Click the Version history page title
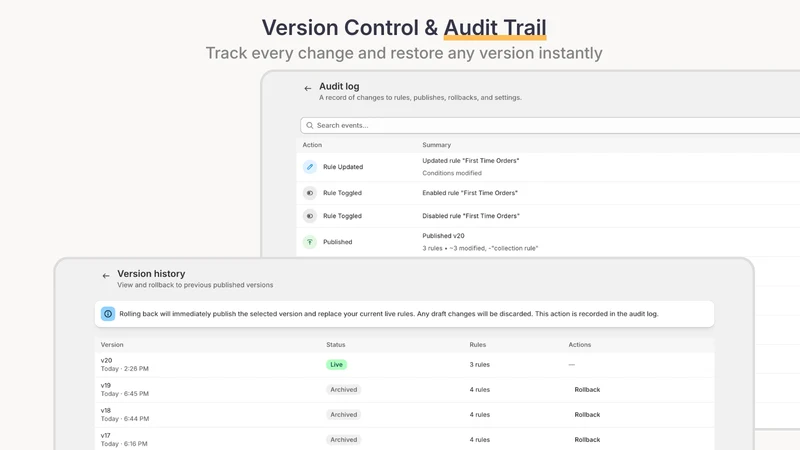Screen dimensions: 800x450 [x=151, y=273]
